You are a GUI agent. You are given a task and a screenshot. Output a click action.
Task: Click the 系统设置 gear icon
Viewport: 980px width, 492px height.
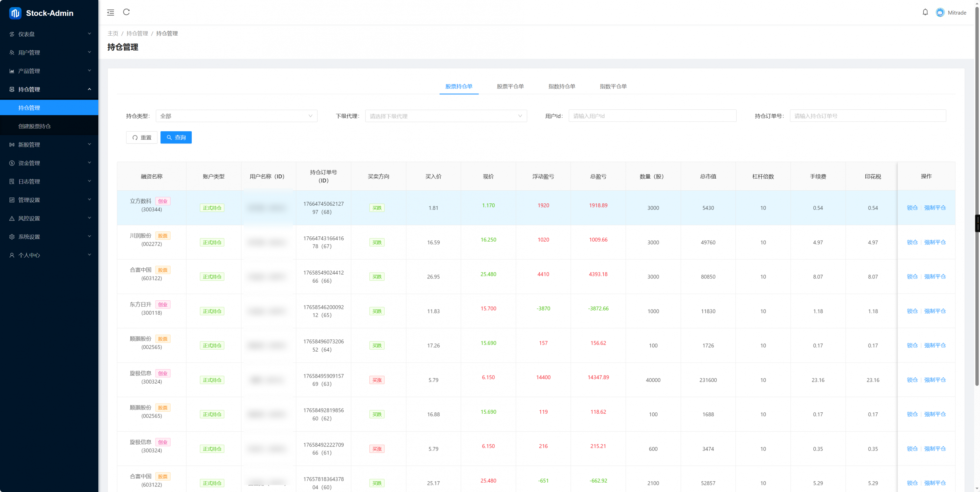tap(12, 236)
